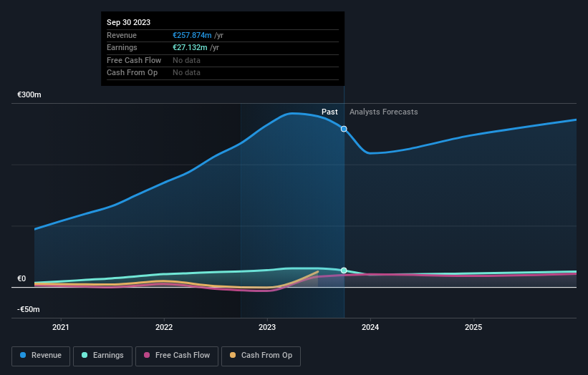Toggle the Earnings legend button
Image resolution: width=588 pixels, height=375 pixels.
(x=102, y=356)
